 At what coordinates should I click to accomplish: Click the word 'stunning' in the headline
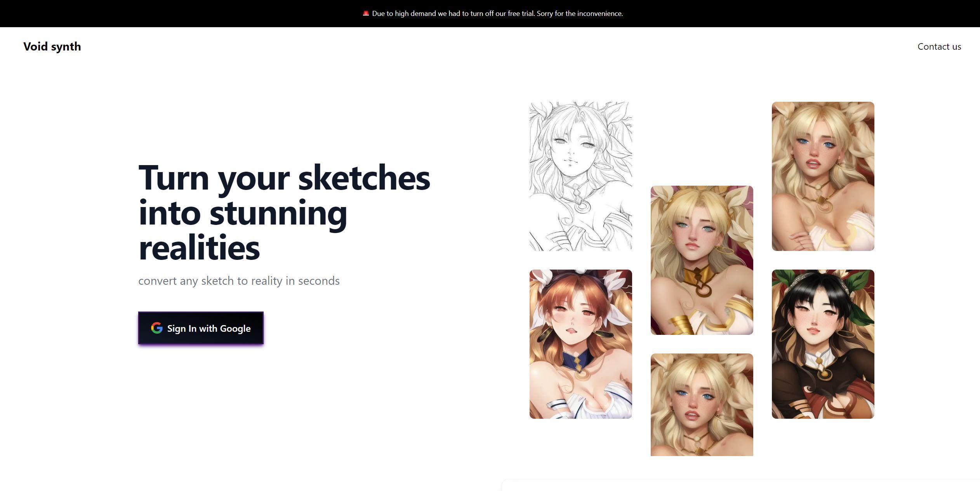coord(278,213)
